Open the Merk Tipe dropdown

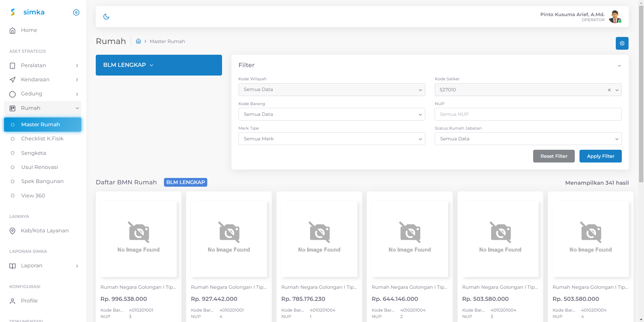pos(332,139)
